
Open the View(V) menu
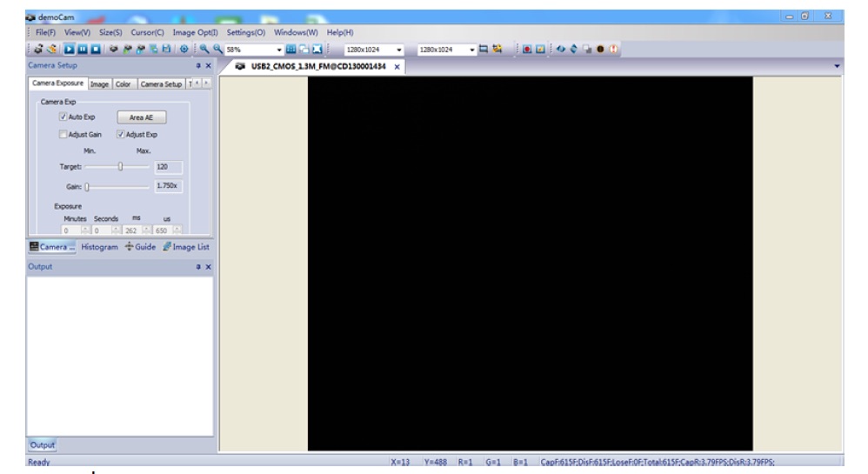(x=77, y=33)
